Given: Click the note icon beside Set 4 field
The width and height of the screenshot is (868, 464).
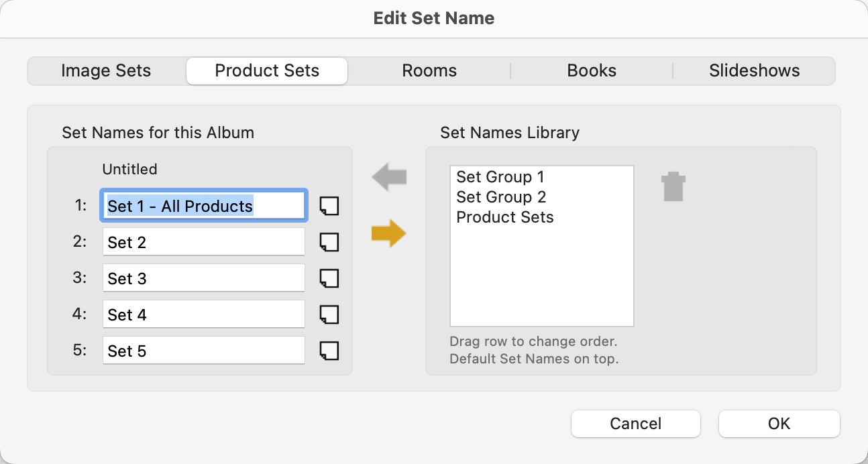Looking at the screenshot, I should point(329,314).
